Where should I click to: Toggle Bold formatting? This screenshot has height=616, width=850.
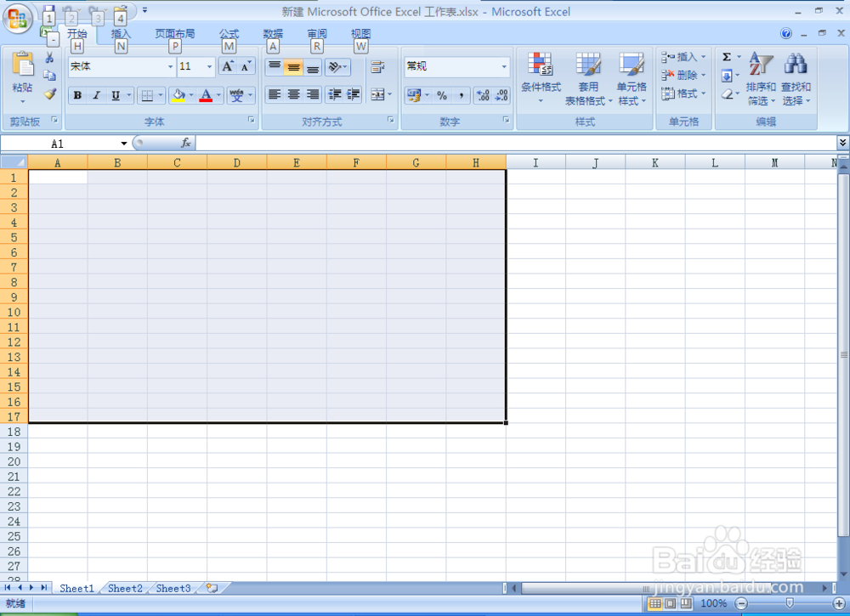point(77,95)
